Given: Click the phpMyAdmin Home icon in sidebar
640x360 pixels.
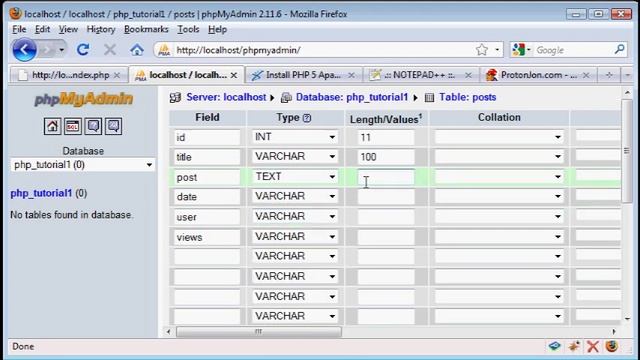Looking at the screenshot, I should [52, 126].
